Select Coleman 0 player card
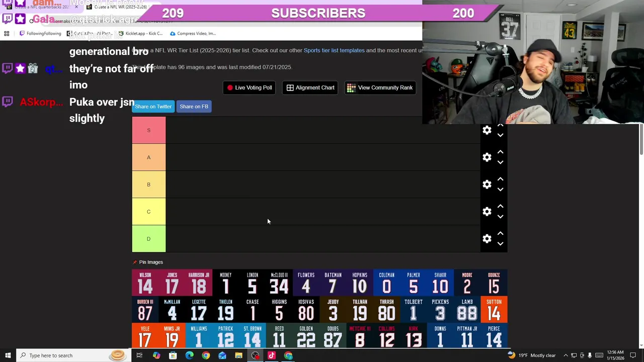 click(386, 283)
